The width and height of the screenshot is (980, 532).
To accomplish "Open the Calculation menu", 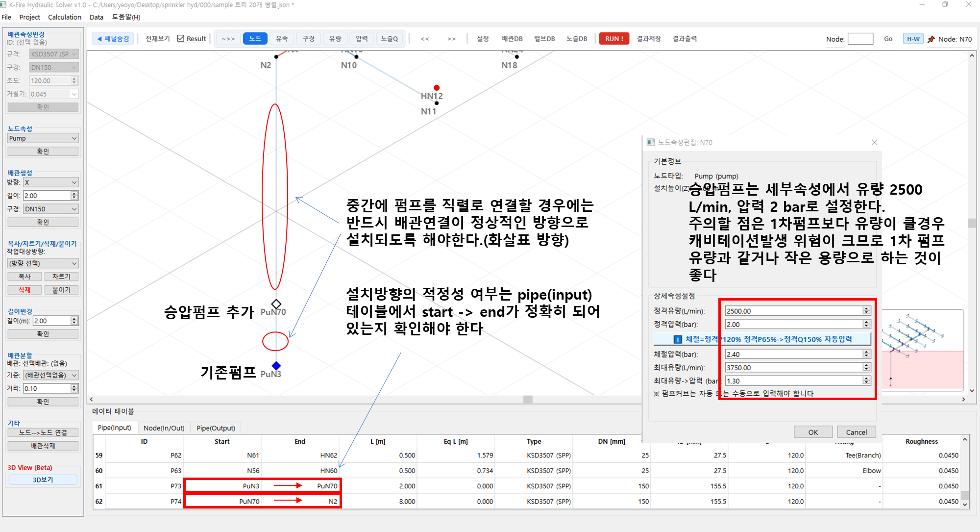I will [x=64, y=17].
